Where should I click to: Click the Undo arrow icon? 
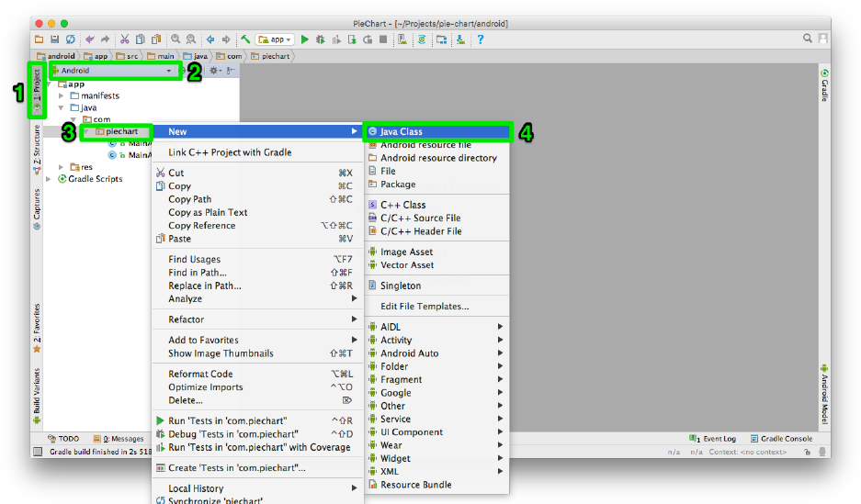pyautogui.click(x=89, y=39)
